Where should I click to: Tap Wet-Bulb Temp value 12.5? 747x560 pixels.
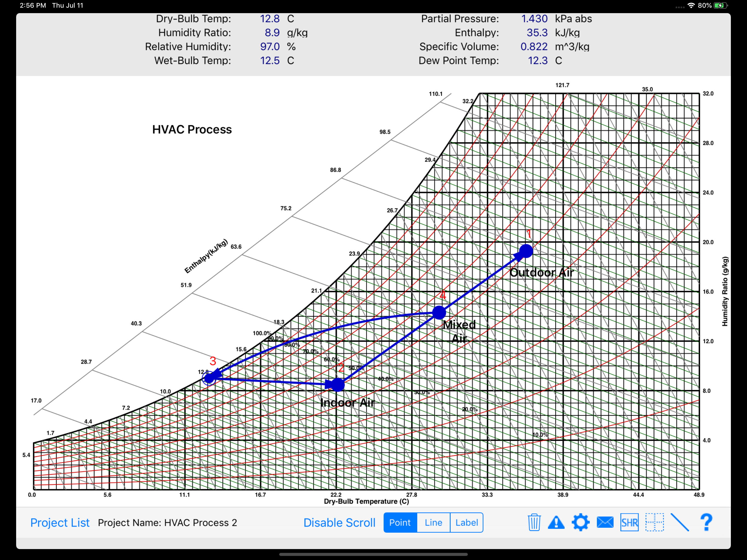coord(270,60)
